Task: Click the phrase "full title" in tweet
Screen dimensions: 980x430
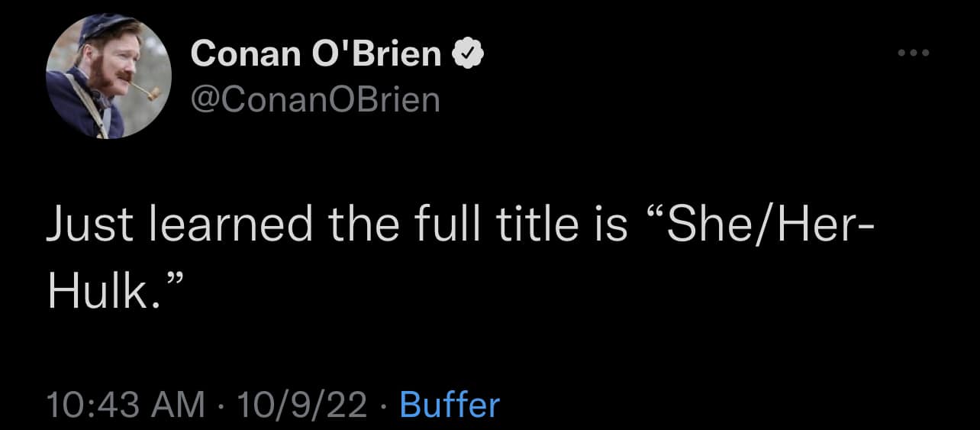Action: pyautogui.click(x=498, y=227)
